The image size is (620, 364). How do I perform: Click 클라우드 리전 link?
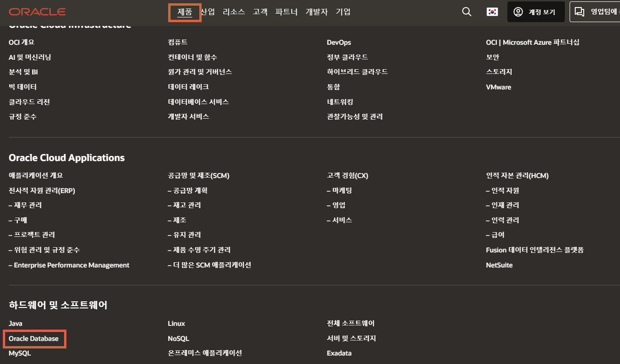click(x=29, y=102)
